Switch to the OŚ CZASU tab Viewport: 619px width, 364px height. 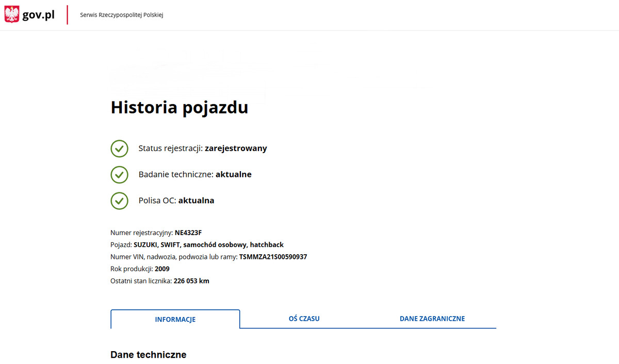(304, 319)
